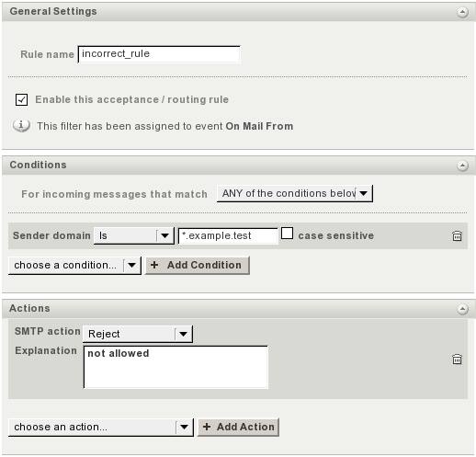The height and width of the screenshot is (457, 476).
Task: Click the Rule name input field
Action: point(159,54)
